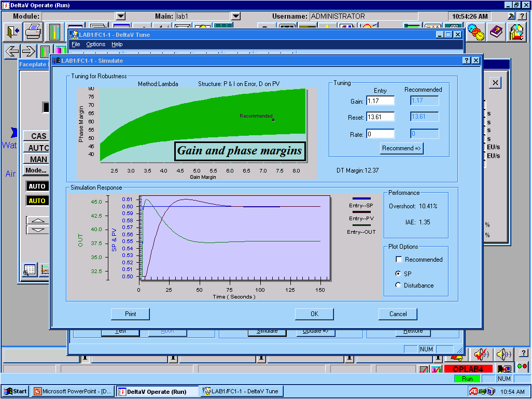This screenshot has height=399, width=532.
Task: Click the Recommended point on phase margin plot
Action: point(273,120)
